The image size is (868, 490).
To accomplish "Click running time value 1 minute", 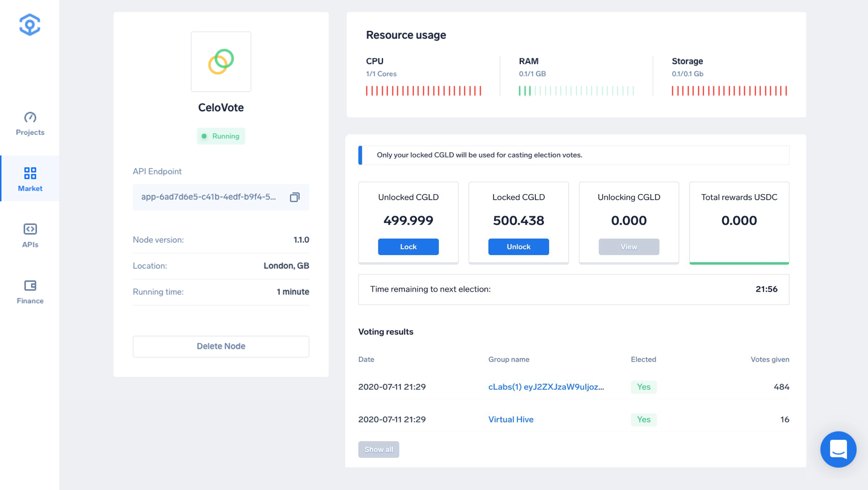I will [293, 292].
